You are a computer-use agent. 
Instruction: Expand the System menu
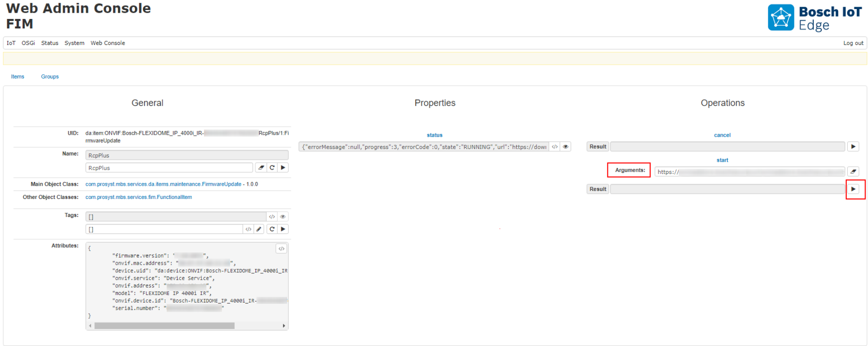pos(74,43)
